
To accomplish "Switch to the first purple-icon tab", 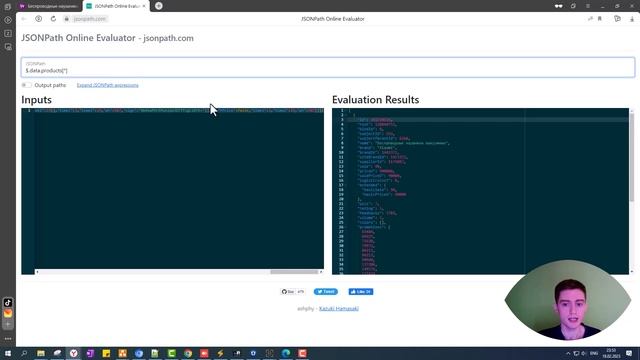I will pos(49,6).
